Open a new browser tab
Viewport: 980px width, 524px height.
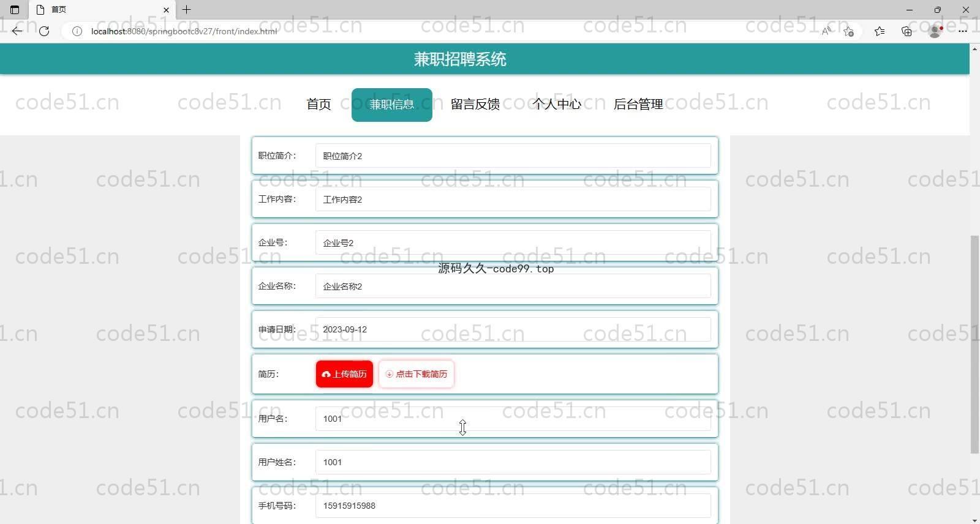pos(187,9)
